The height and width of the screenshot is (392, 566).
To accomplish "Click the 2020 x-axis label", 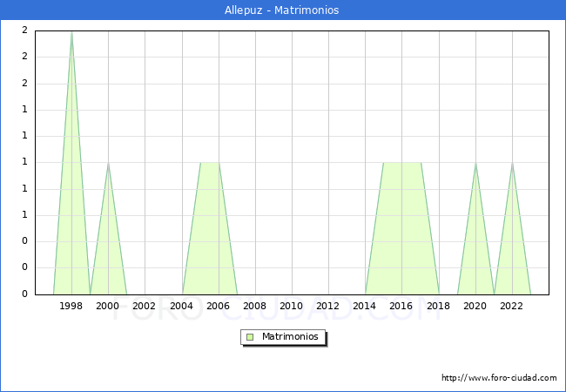I will coord(475,306).
